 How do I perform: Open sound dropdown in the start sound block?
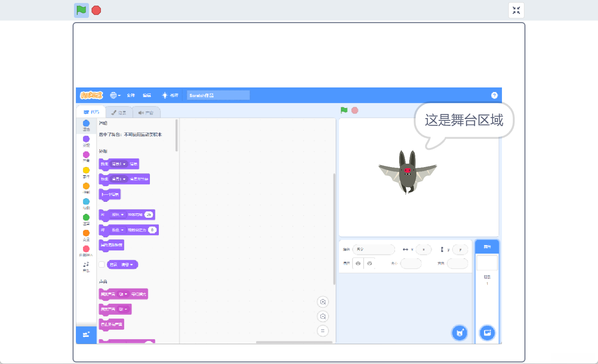[123, 309]
